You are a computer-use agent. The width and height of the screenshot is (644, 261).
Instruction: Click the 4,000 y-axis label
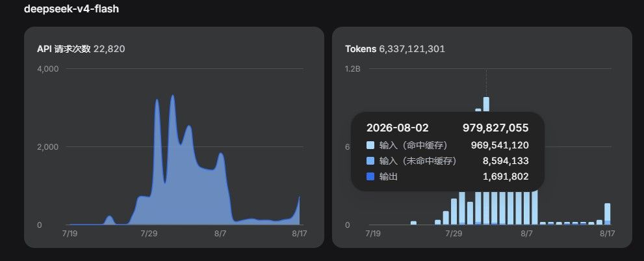[47, 69]
